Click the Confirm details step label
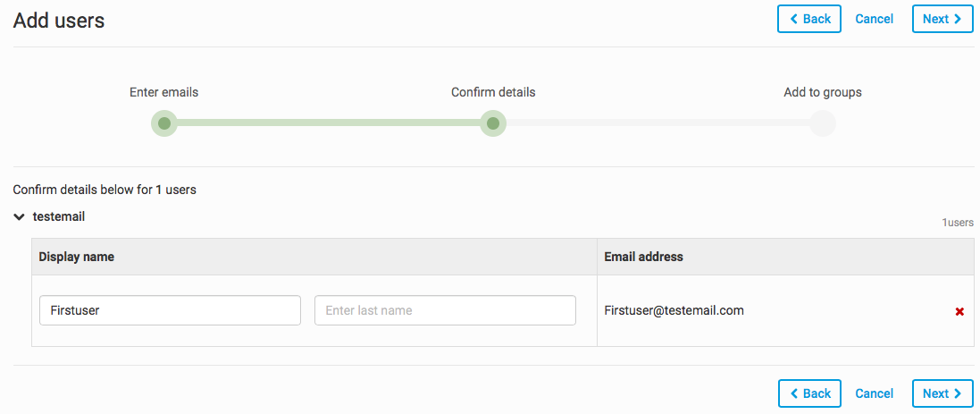 493,92
